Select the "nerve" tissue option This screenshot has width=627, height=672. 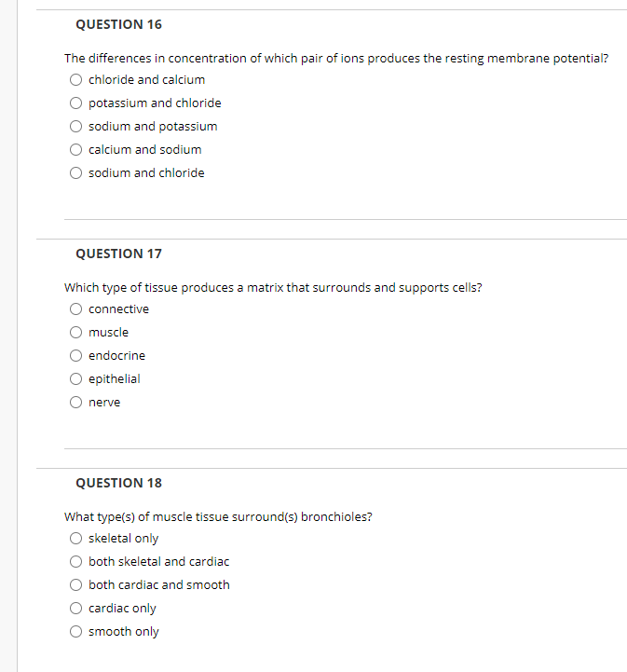[x=75, y=402]
